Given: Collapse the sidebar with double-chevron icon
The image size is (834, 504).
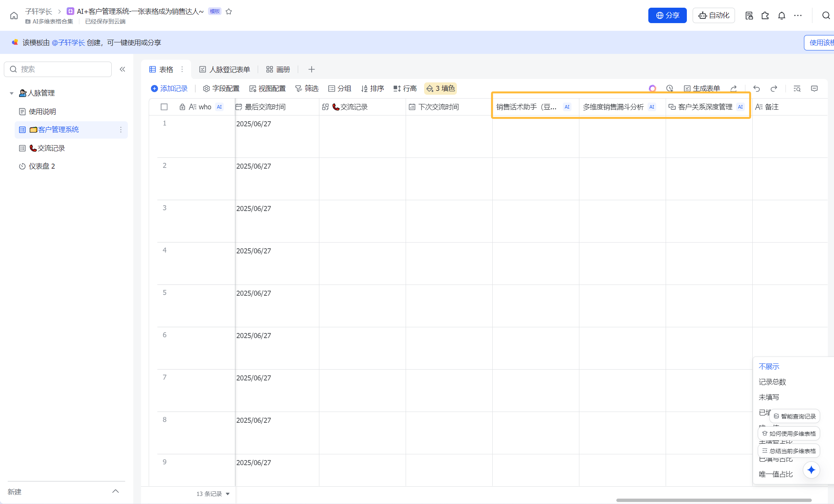Looking at the screenshot, I should 122,69.
